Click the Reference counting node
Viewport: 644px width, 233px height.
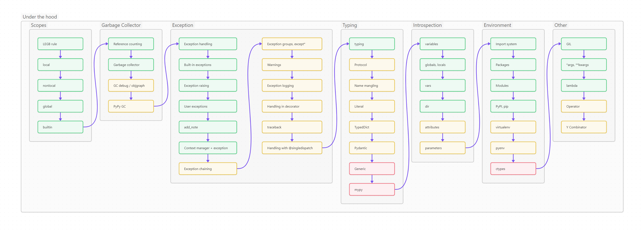coord(131,44)
